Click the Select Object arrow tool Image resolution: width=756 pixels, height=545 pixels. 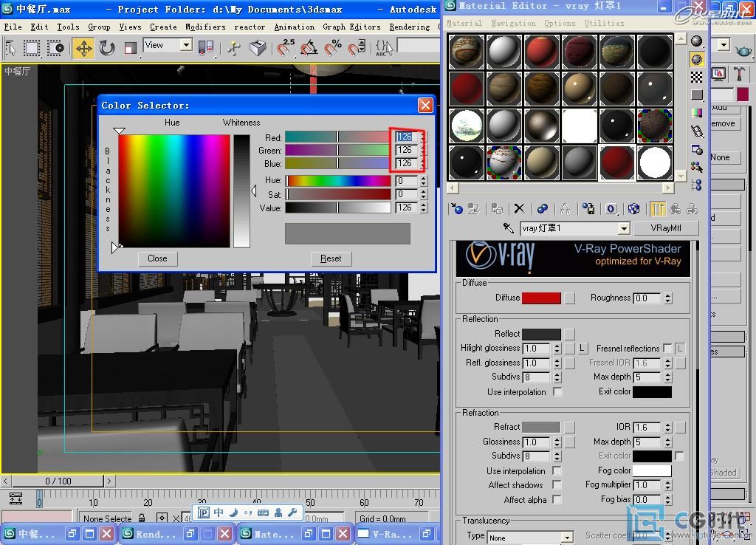pos(10,48)
